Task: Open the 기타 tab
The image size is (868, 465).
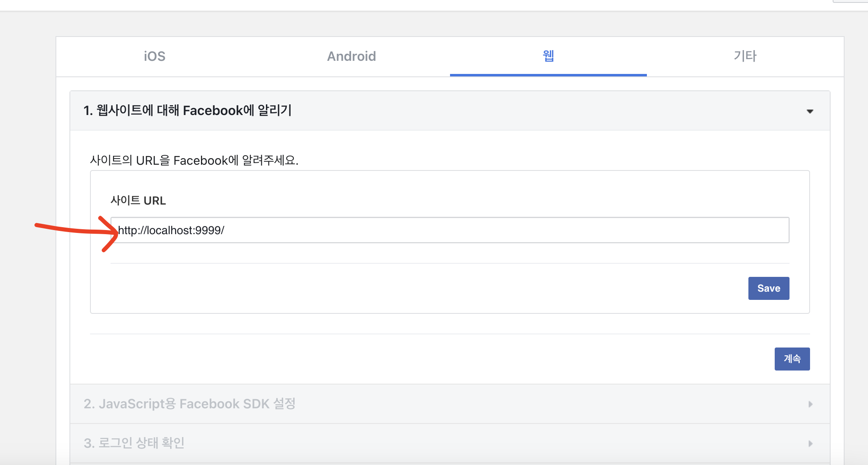Action: click(745, 56)
